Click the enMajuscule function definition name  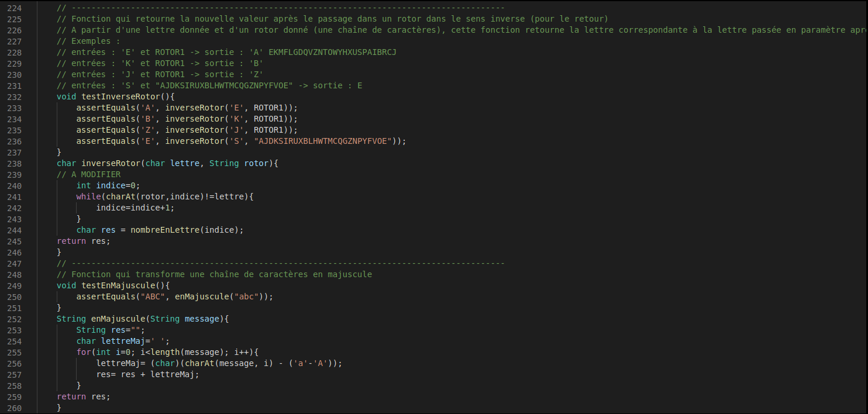pyautogui.click(x=116, y=319)
